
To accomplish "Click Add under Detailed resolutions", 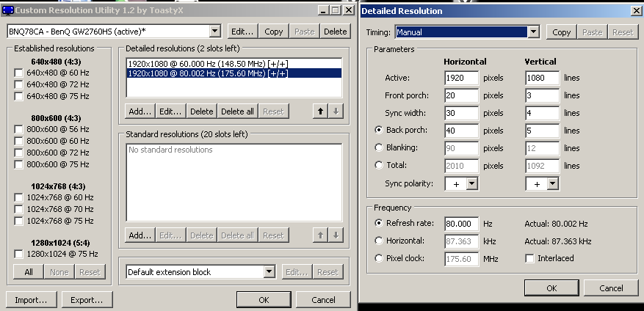I will pos(140,111).
